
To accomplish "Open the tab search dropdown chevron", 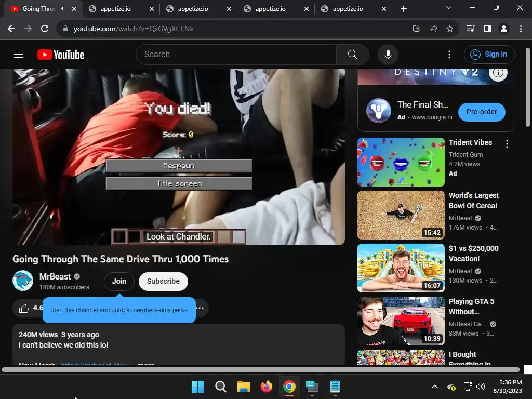I will [x=448, y=7].
